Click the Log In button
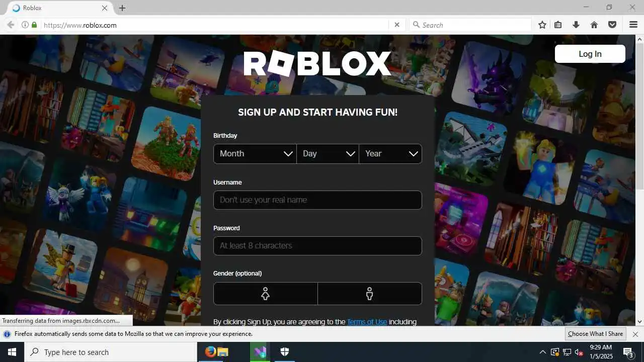 tap(590, 54)
